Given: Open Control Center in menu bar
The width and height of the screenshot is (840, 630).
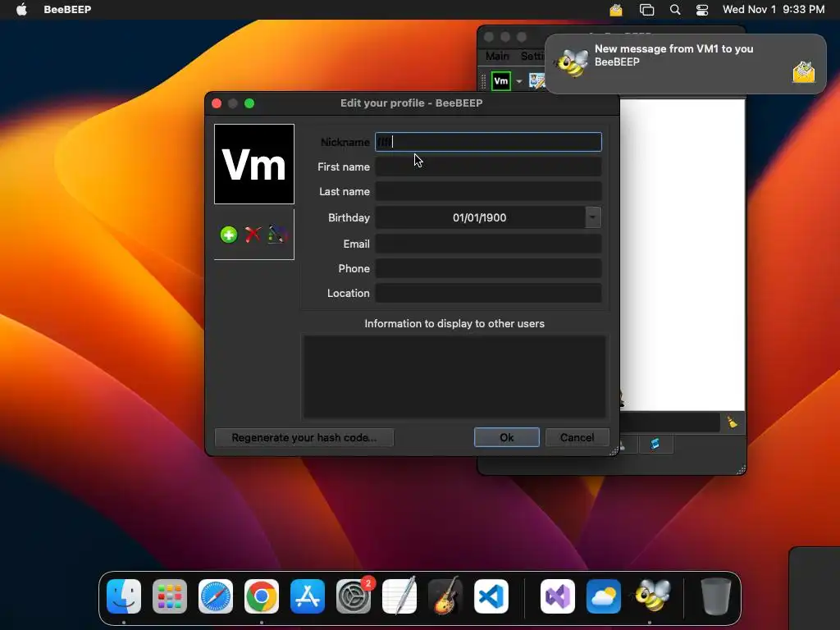Looking at the screenshot, I should click(702, 10).
